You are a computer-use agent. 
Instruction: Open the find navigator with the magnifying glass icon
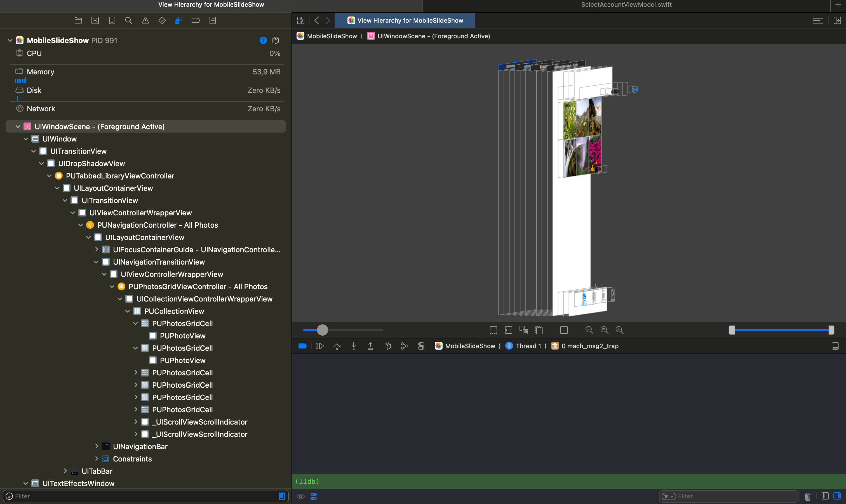tap(129, 20)
